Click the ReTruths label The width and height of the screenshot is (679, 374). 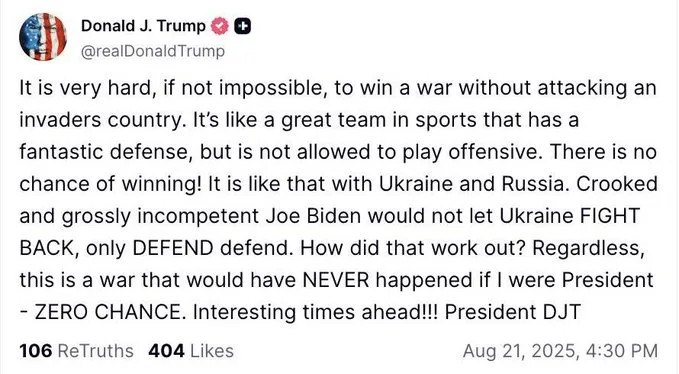coord(95,351)
